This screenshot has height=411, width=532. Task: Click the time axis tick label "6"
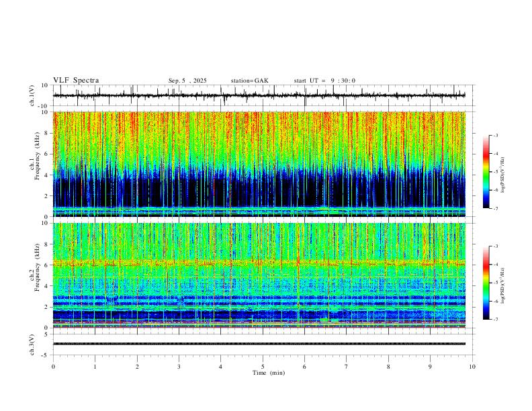305,367
